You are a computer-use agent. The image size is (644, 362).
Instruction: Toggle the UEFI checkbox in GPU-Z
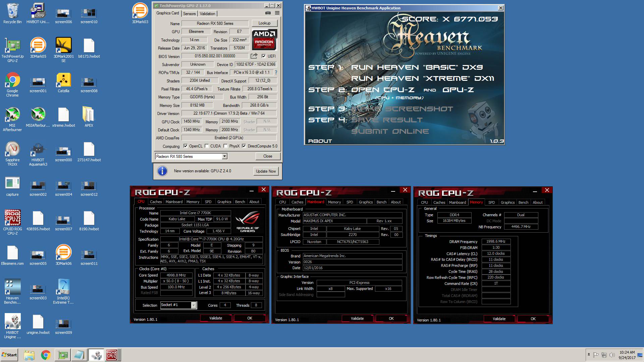(264, 56)
